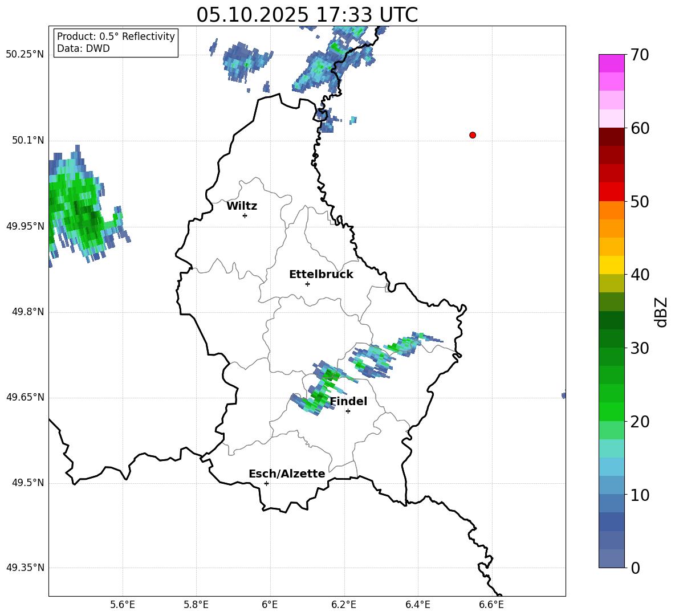Click the dark red colorbar segment below 60
The image size is (675, 616).
click(611, 137)
